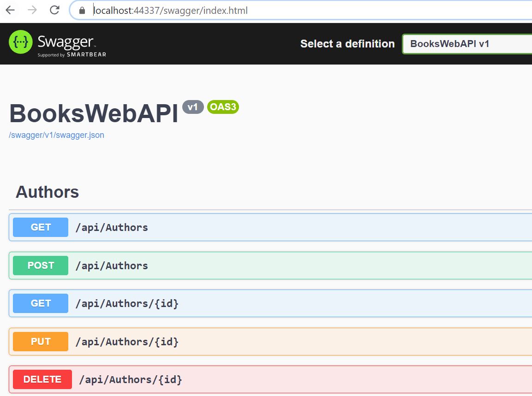Click the OAS3 badge
The image size is (532, 396).
point(223,107)
